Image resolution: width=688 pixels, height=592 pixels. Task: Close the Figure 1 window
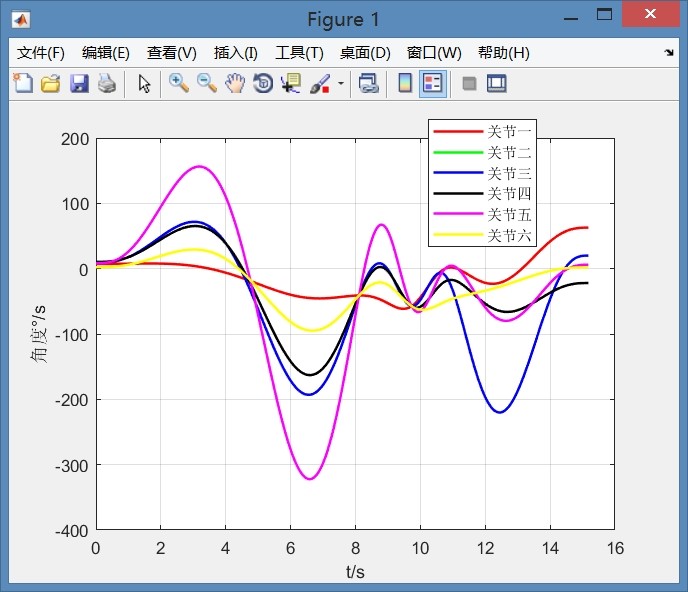650,14
